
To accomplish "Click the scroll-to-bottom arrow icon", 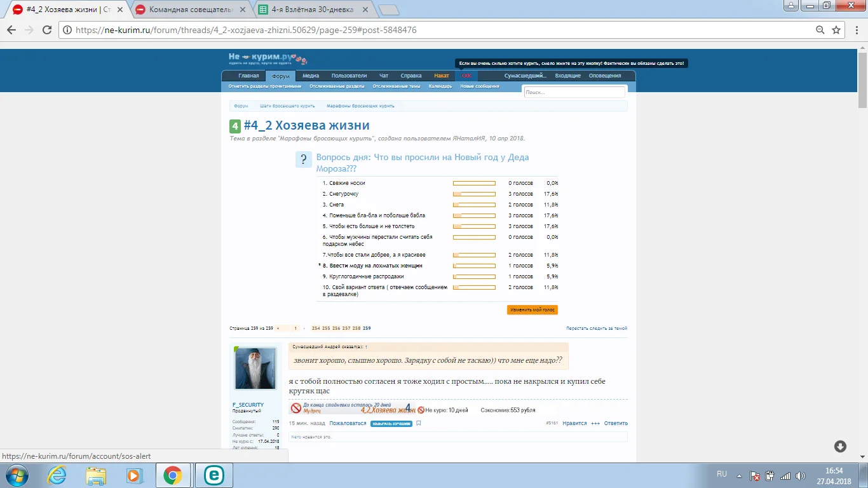I will 840,446.
